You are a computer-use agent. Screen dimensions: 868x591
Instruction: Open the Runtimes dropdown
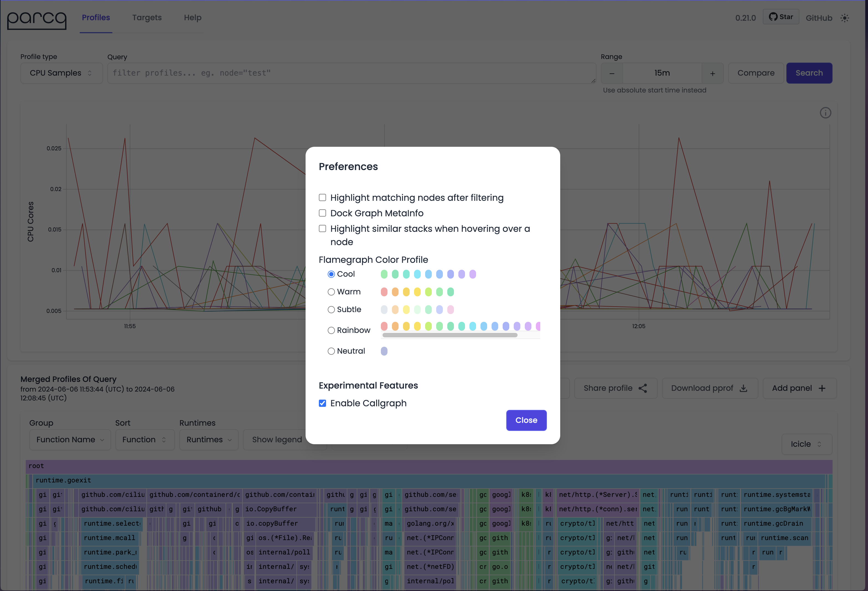point(209,440)
